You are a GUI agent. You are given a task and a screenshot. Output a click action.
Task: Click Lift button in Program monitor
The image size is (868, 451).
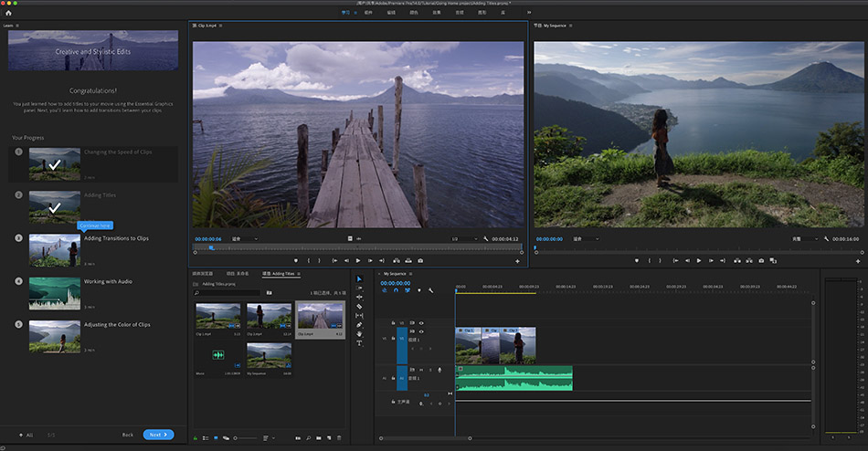click(736, 260)
